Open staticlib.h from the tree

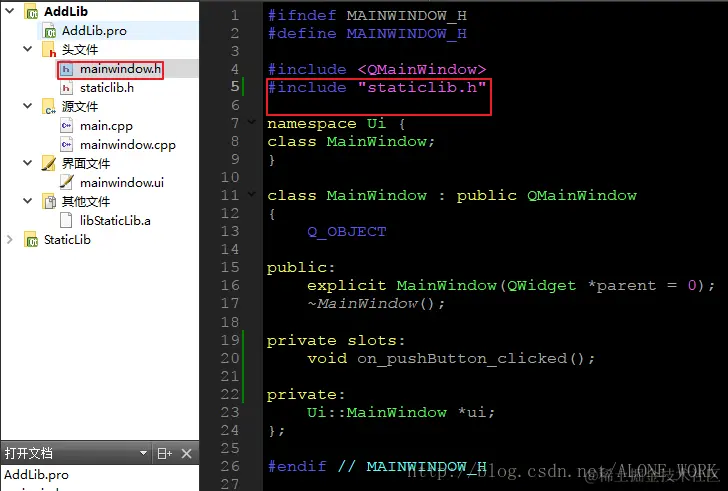tap(107, 88)
